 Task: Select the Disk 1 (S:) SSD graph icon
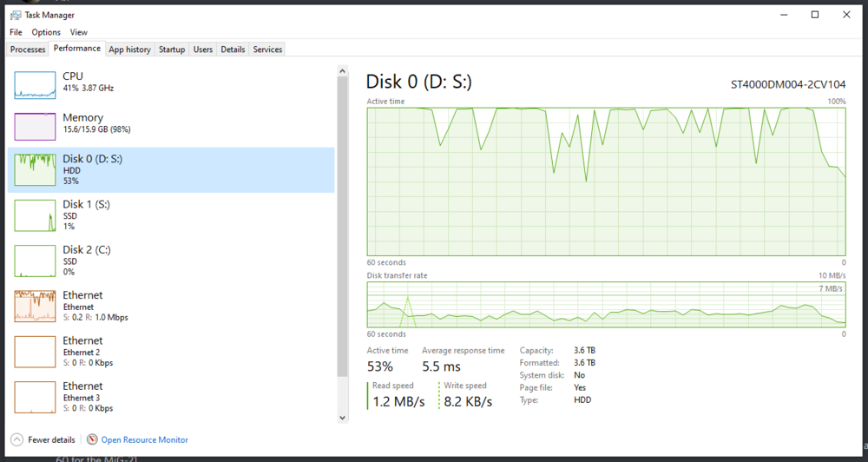pos(35,215)
